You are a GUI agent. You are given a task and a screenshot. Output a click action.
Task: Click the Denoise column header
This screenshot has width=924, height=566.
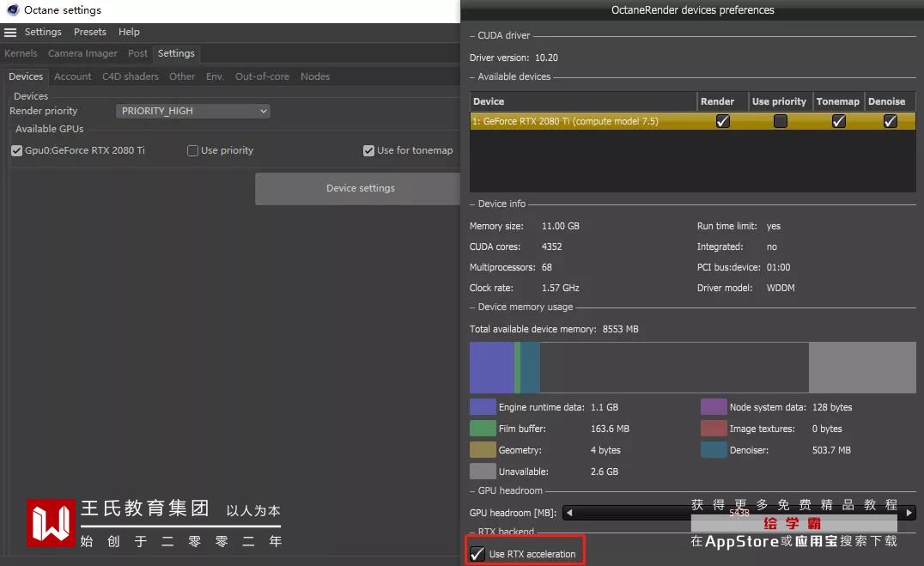(890, 101)
